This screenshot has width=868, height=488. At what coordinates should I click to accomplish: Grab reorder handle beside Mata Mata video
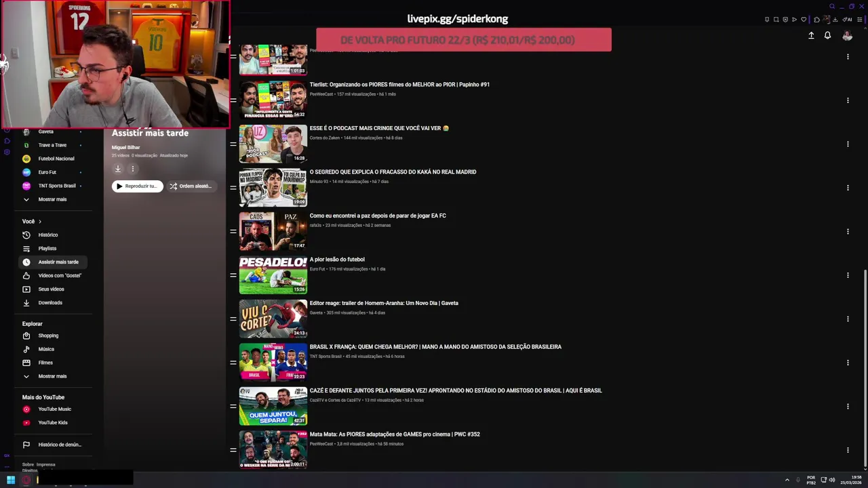[x=233, y=450]
